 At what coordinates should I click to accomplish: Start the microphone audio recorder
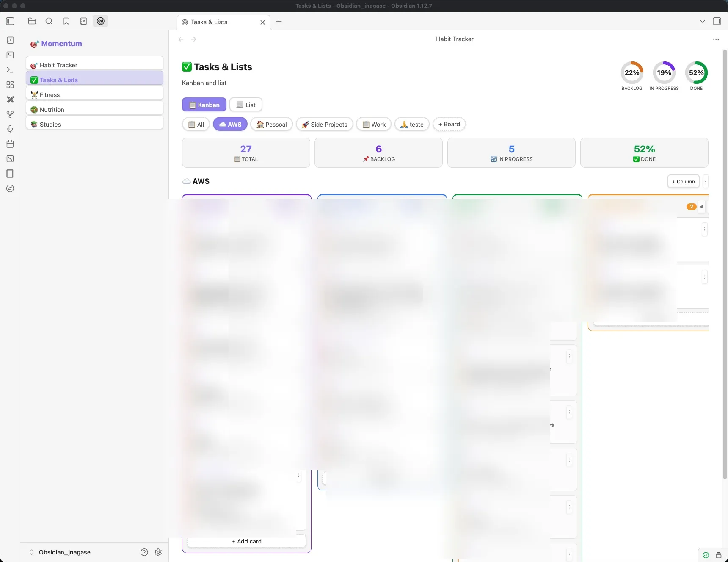tap(10, 129)
